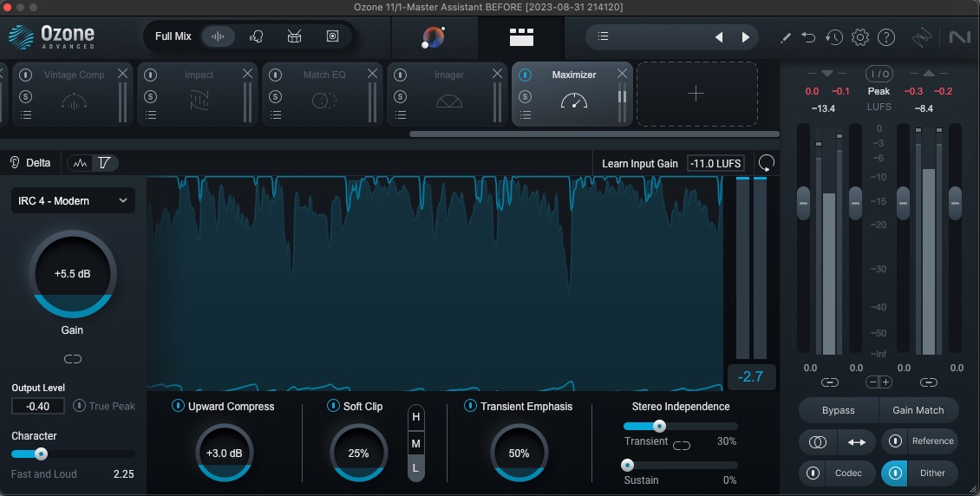This screenshot has height=496, width=980.
Task: Open the IRC 4 - Modern dropdown
Action: (73, 200)
